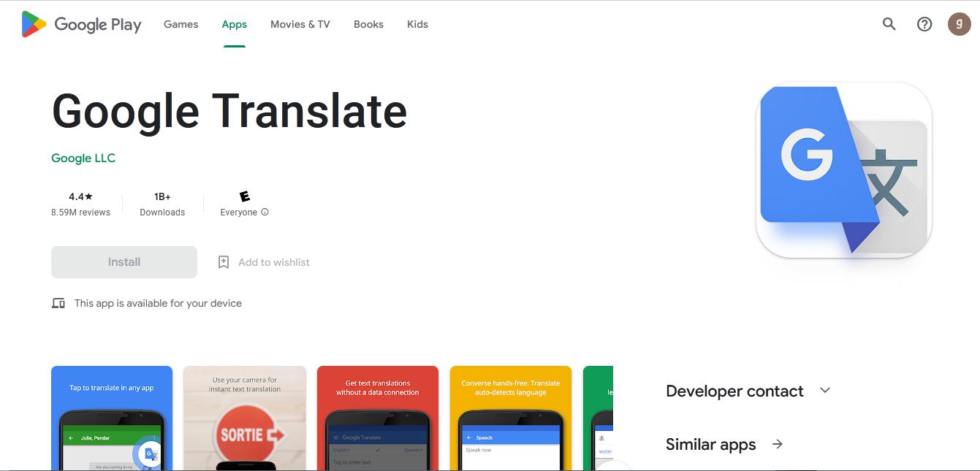Go to the Books tab
980x471 pixels.
(368, 24)
